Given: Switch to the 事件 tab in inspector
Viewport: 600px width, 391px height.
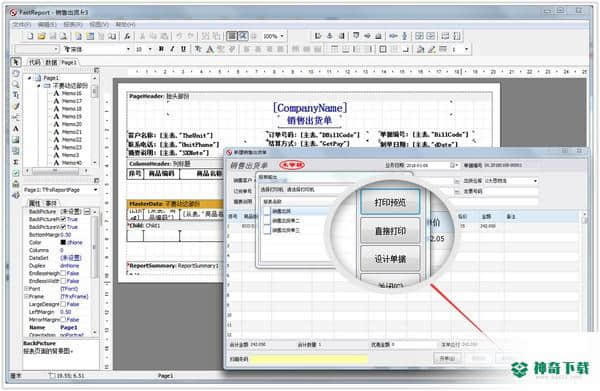Looking at the screenshot, I should coord(51,203).
